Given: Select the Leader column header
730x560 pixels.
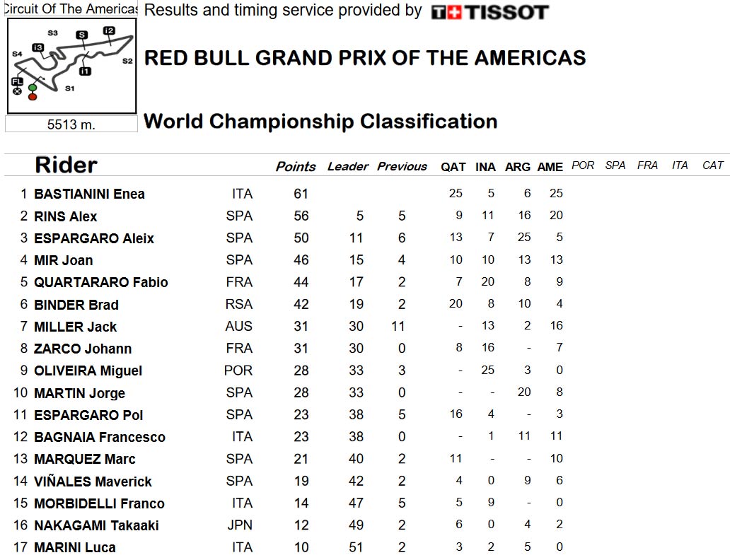Looking at the screenshot, I should 348,167.
